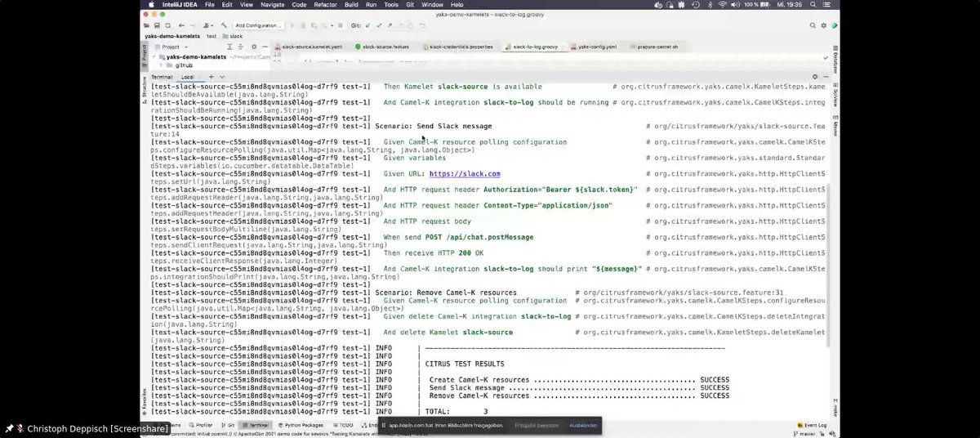The width and height of the screenshot is (980, 438).
Task: Select the Local terminal tab
Action: (x=186, y=77)
